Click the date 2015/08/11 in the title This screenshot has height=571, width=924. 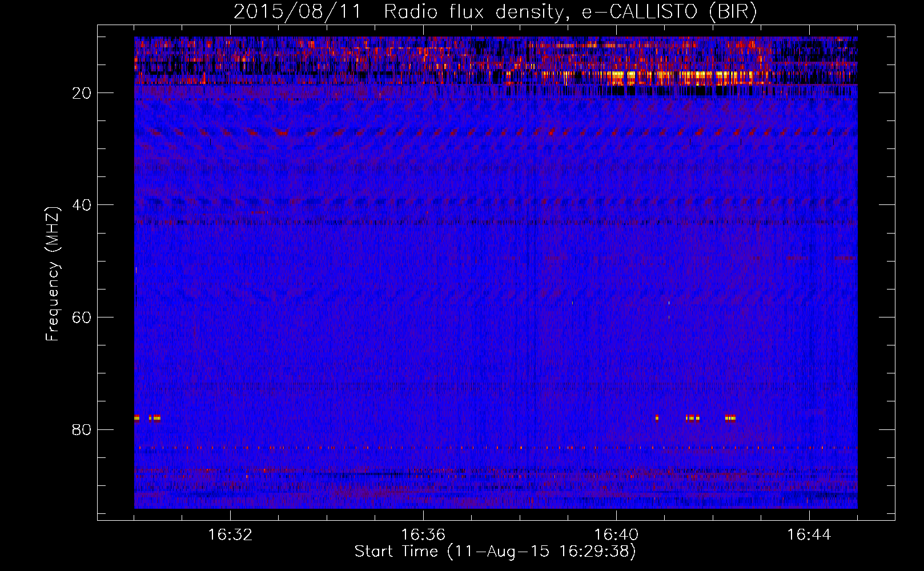(297, 12)
